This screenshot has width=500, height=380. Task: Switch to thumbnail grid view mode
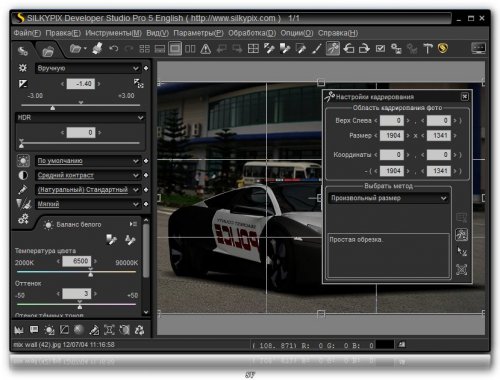(x=144, y=49)
